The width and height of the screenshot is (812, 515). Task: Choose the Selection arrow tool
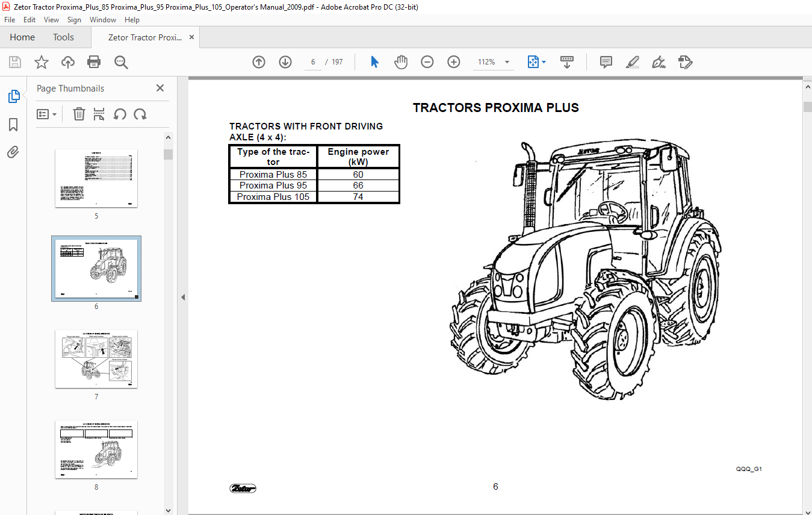[x=374, y=62]
